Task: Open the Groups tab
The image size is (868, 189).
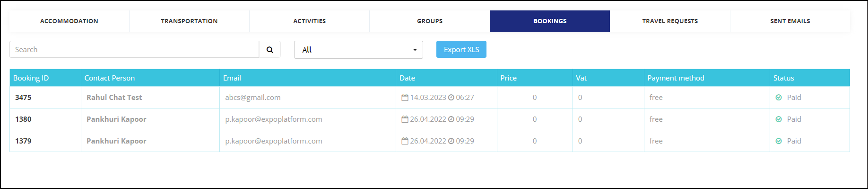Action: tap(430, 21)
